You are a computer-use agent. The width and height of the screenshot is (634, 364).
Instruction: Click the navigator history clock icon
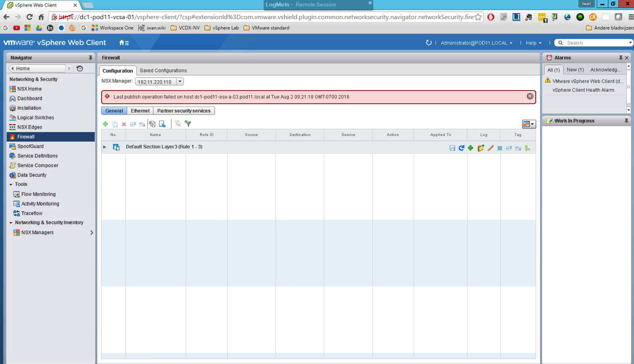[x=80, y=68]
